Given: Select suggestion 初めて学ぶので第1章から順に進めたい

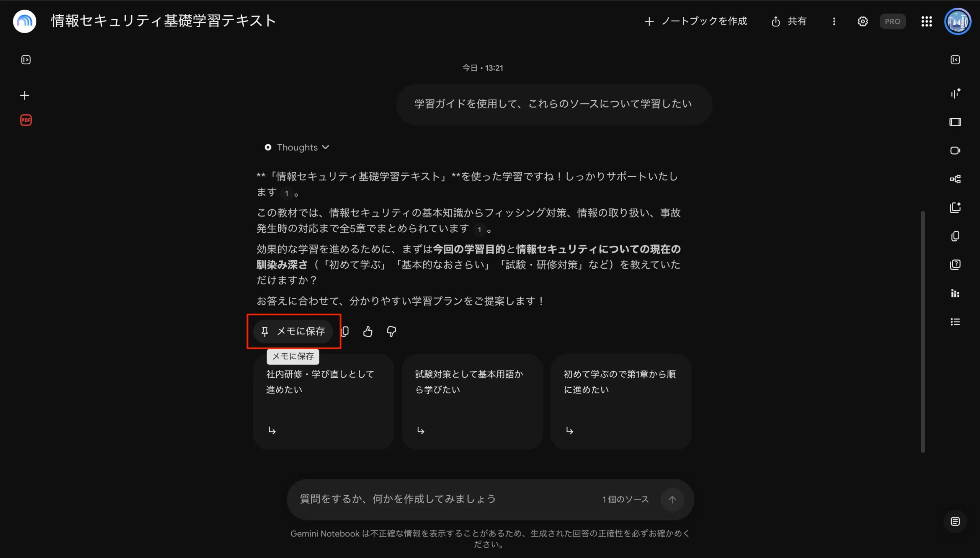Looking at the screenshot, I should point(621,401).
